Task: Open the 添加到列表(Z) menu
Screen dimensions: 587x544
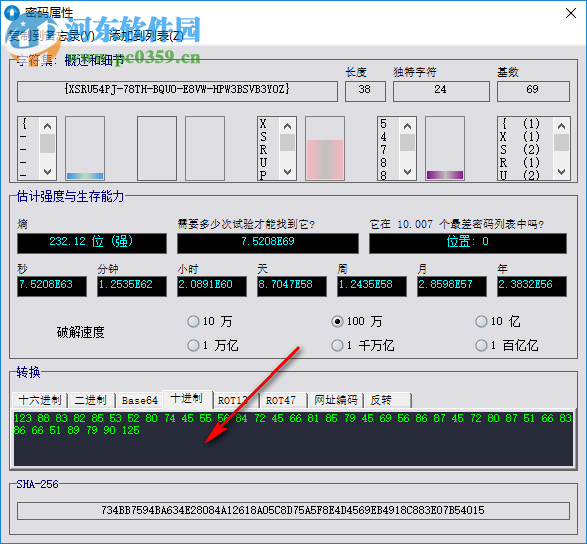Action: (x=146, y=36)
